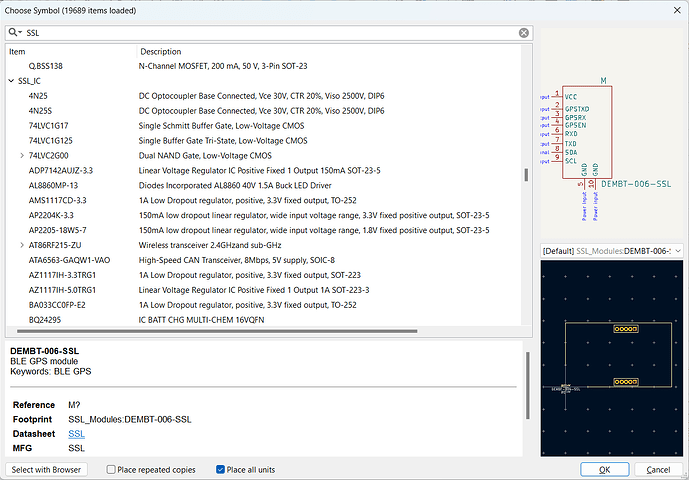Open the footprint selection dropdown
This screenshot has width=689, height=480.
click(x=612, y=251)
